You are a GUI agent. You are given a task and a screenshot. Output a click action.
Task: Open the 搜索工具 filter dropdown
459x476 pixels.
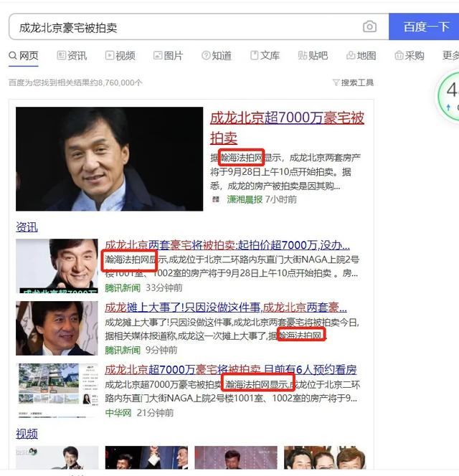click(x=353, y=82)
